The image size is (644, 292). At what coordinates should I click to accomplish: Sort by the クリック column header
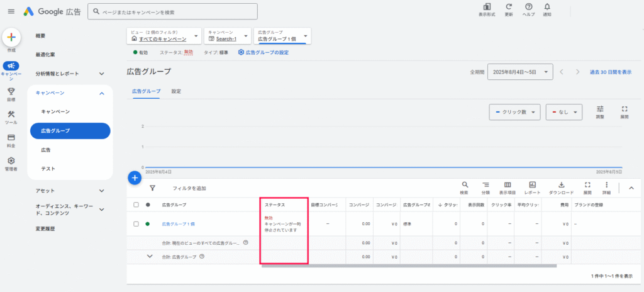pyautogui.click(x=448, y=205)
